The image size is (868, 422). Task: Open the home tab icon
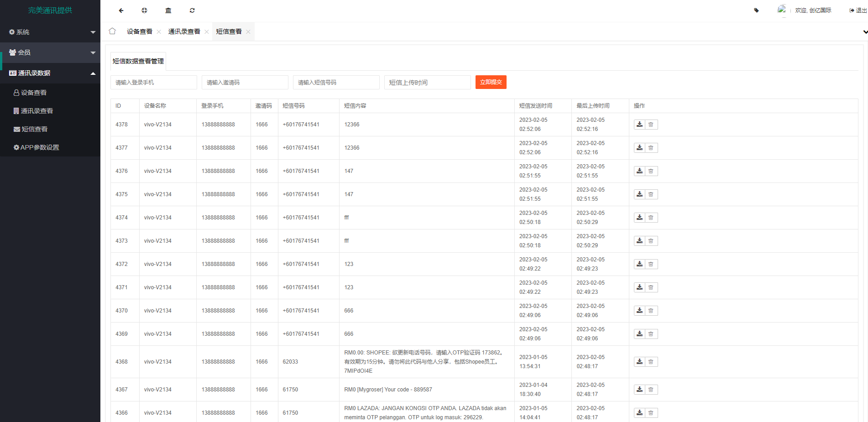point(112,31)
